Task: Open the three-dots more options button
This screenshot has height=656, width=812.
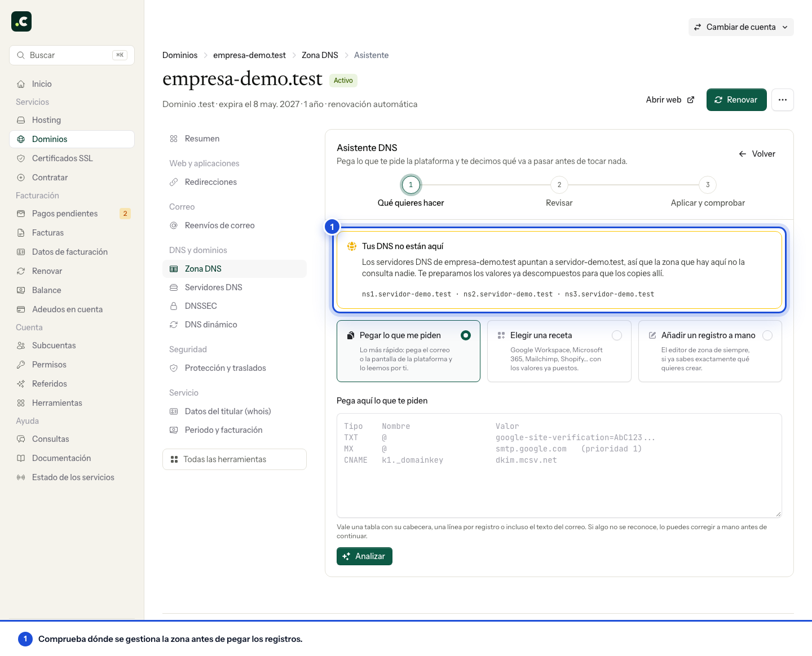Action: (x=783, y=100)
